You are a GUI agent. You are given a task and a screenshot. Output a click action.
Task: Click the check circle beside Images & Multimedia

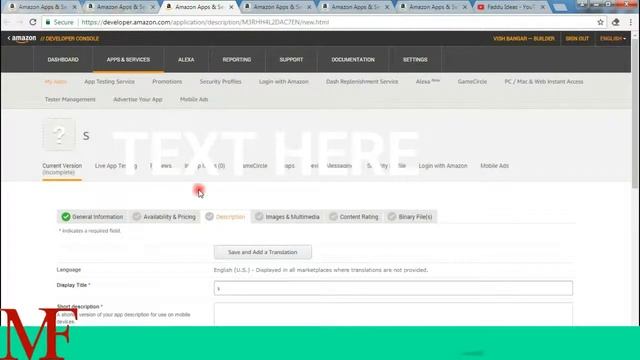tap(259, 216)
